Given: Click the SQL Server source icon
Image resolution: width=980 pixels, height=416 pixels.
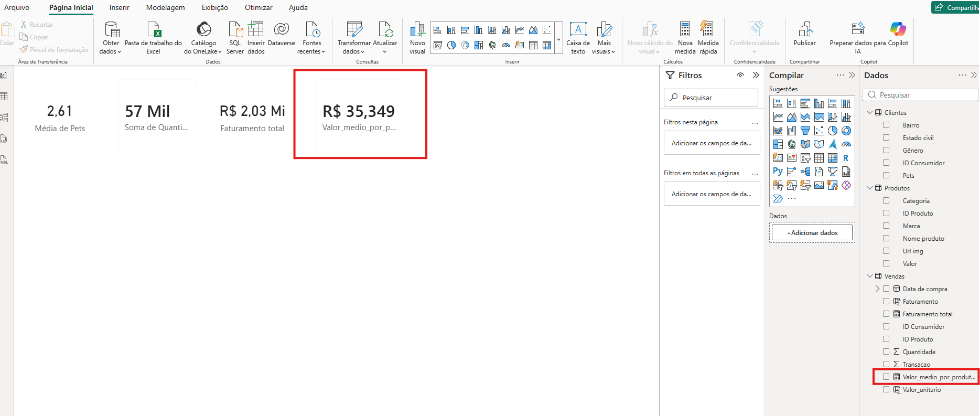Looking at the screenshot, I should point(235,29).
